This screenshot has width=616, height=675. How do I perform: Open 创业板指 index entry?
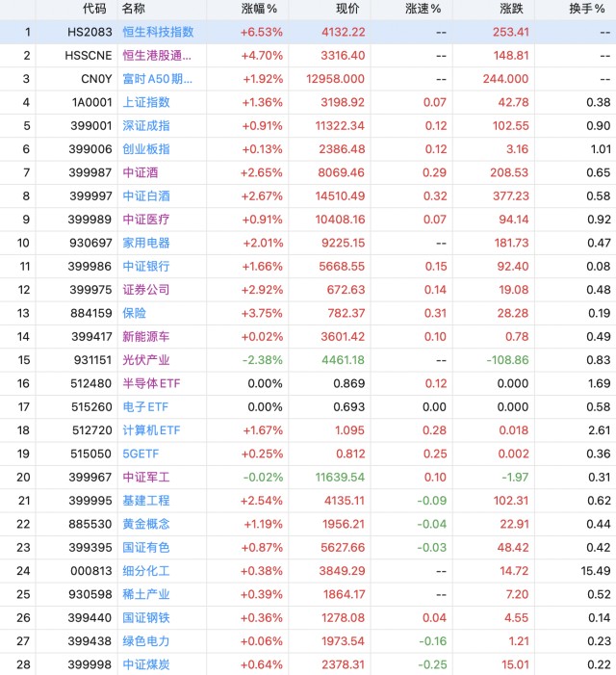point(308,149)
